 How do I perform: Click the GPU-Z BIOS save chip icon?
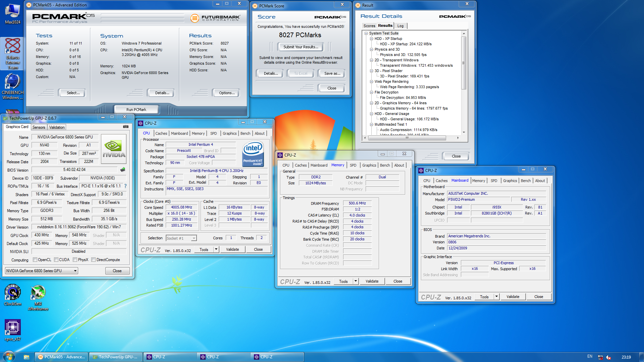pos(123,170)
